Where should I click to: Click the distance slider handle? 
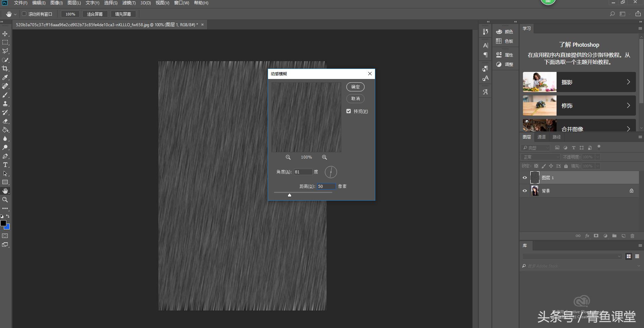[x=289, y=195]
